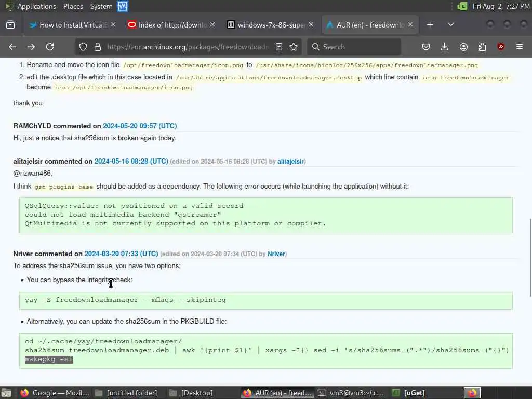Switch to AUR (en) - freed taskbar window

click(277, 393)
